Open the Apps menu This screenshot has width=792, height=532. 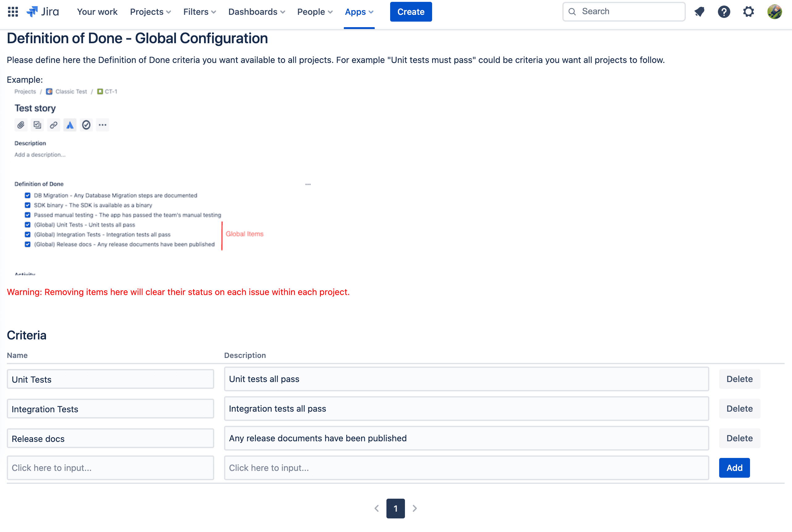(x=359, y=12)
